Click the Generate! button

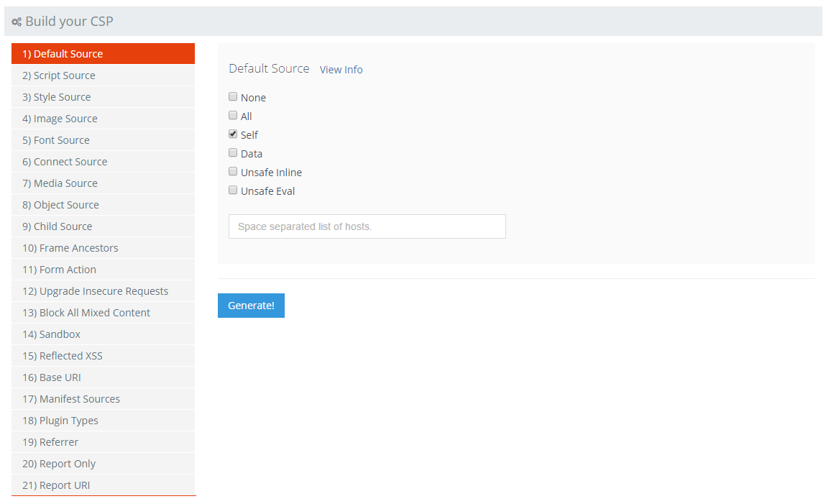click(252, 306)
